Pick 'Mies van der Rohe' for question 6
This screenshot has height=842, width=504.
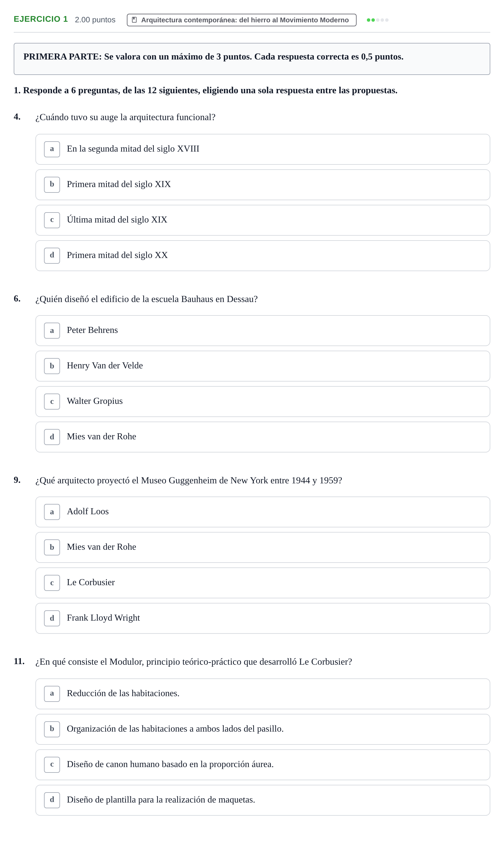click(263, 437)
